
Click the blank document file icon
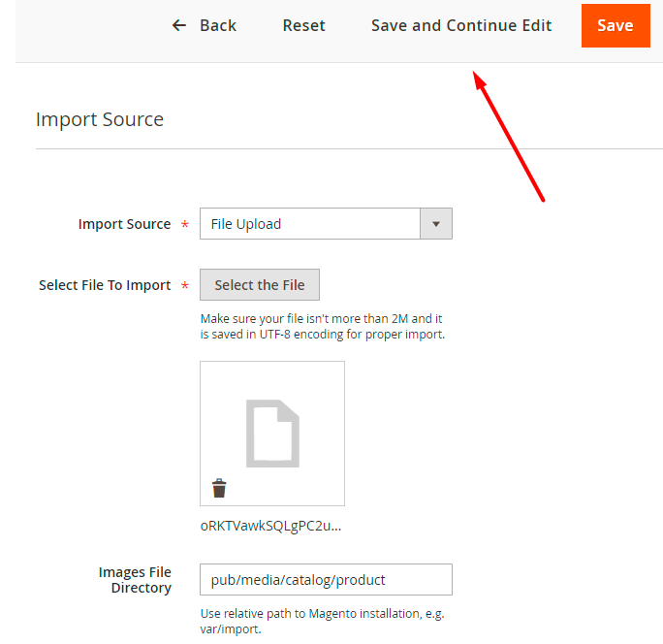(x=272, y=432)
